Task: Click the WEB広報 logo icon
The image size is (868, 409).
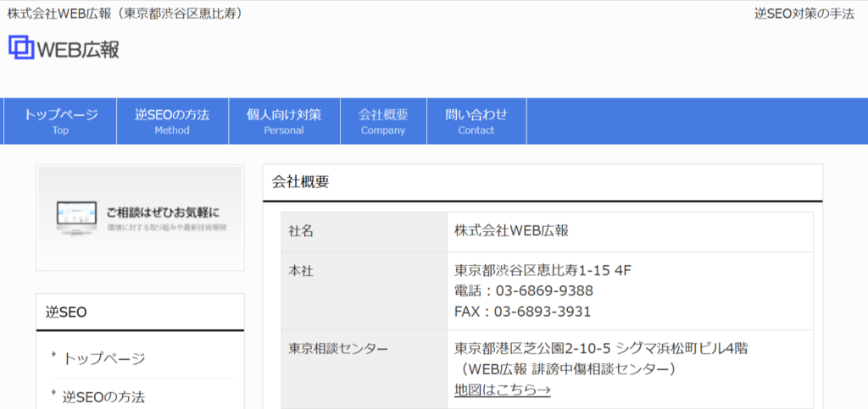Action: tap(21, 47)
